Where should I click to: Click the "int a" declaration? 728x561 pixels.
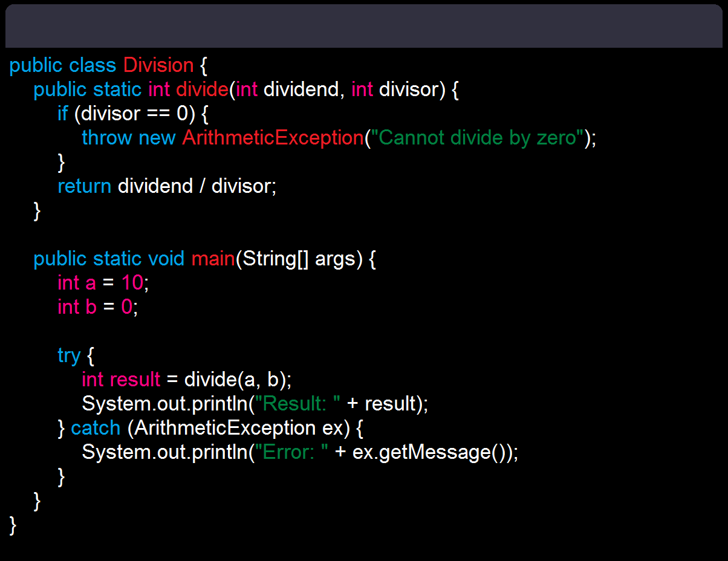point(77,283)
